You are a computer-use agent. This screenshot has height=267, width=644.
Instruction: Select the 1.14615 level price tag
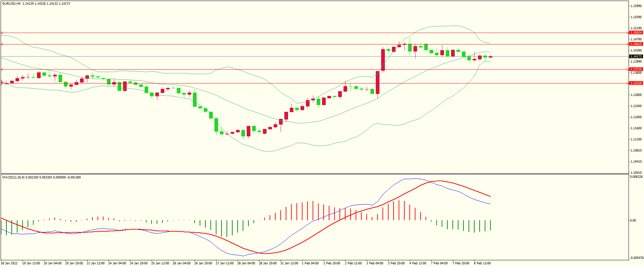[636, 44]
